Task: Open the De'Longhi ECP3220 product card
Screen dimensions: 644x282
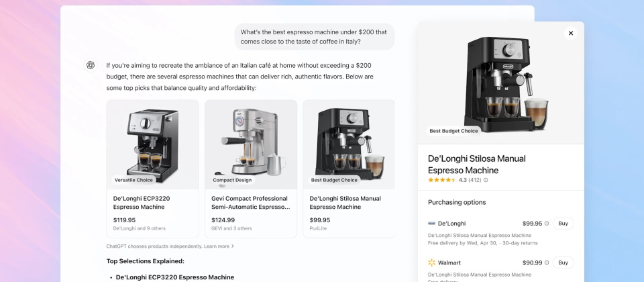Action: click(152, 169)
